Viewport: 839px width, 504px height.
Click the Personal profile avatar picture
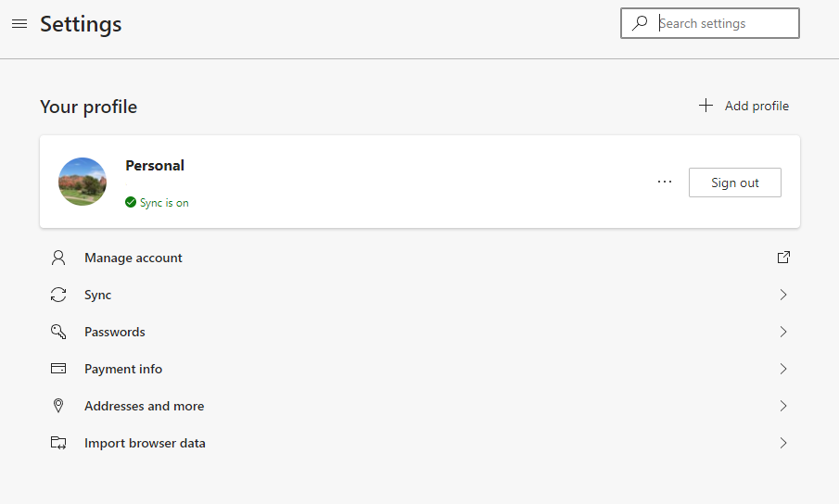pos(83,182)
